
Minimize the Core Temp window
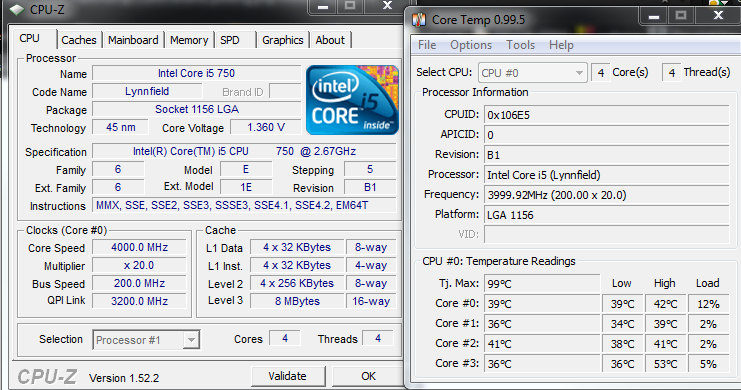(x=654, y=16)
